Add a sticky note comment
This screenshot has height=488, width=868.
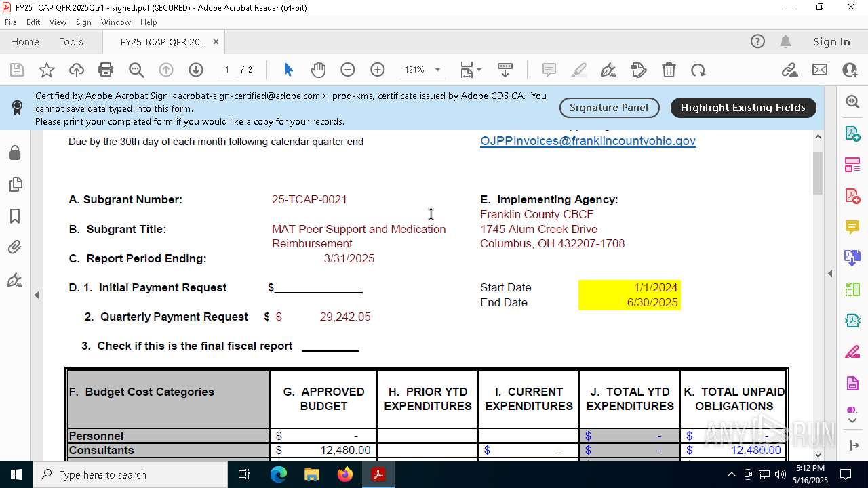point(549,70)
